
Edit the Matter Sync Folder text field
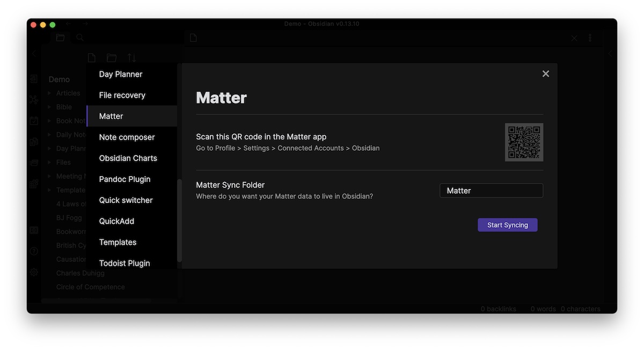(491, 191)
